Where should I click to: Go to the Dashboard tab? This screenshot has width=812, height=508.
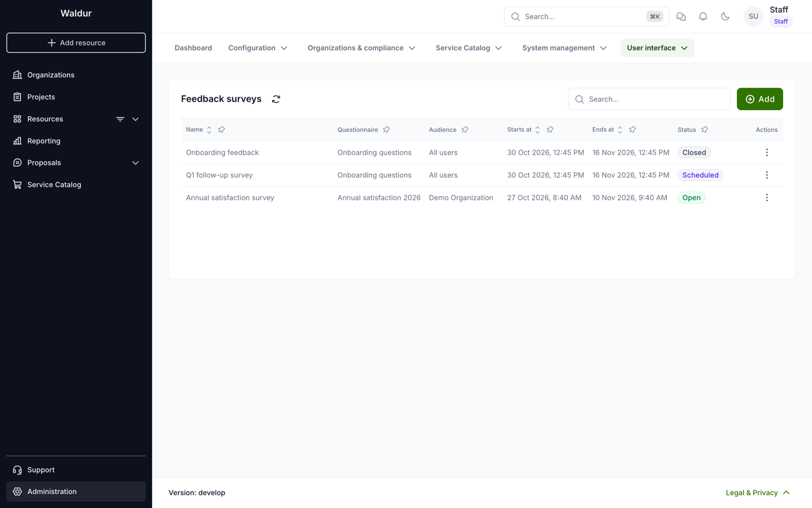pos(193,48)
